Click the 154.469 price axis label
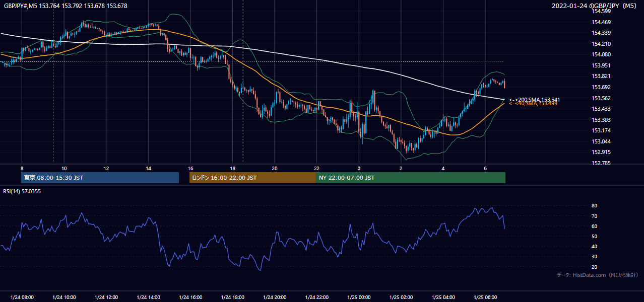This screenshot has width=644, height=302. tap(601, 22)
